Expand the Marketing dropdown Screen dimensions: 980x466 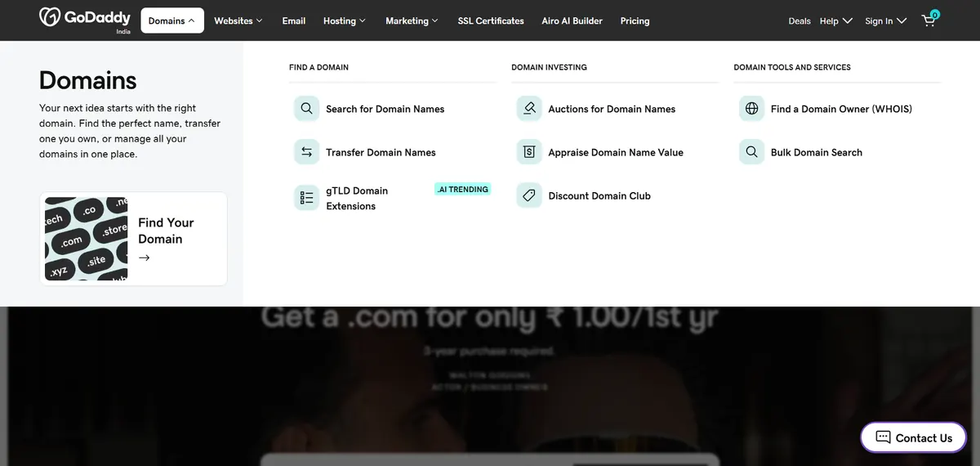[x=412, y=20]
